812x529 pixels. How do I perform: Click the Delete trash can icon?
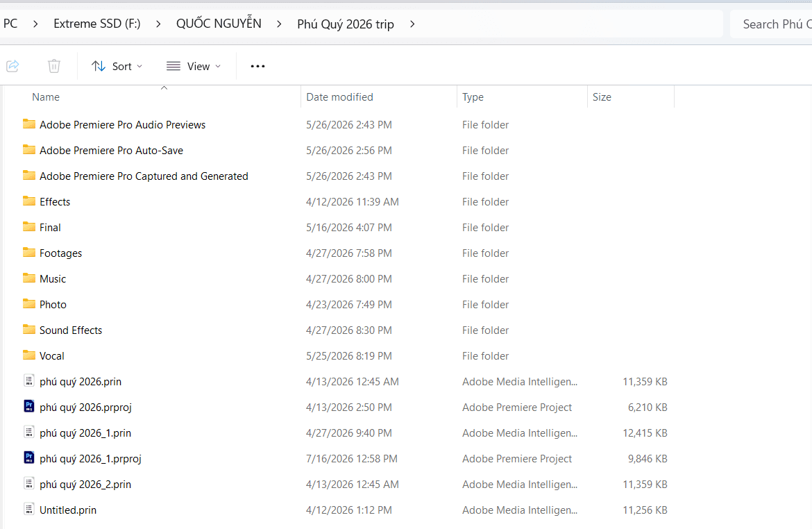[54, 66]
